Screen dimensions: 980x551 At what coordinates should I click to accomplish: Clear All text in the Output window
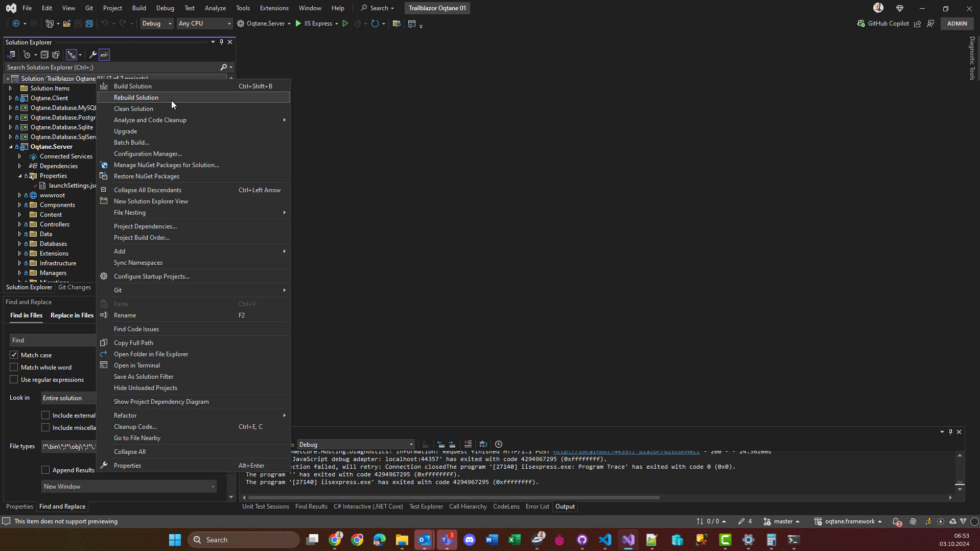tap(468, 444)
